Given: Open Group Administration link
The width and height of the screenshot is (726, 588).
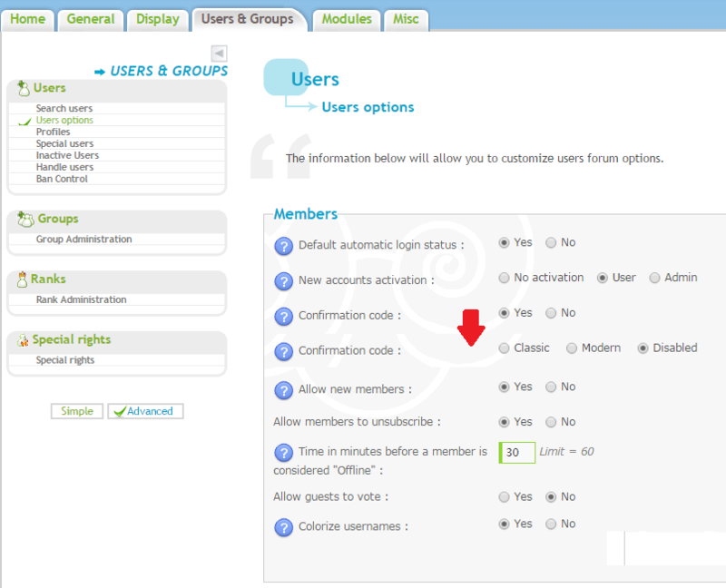Looking at the screenshot, I should pyautogui.click(x=84, y=240).
